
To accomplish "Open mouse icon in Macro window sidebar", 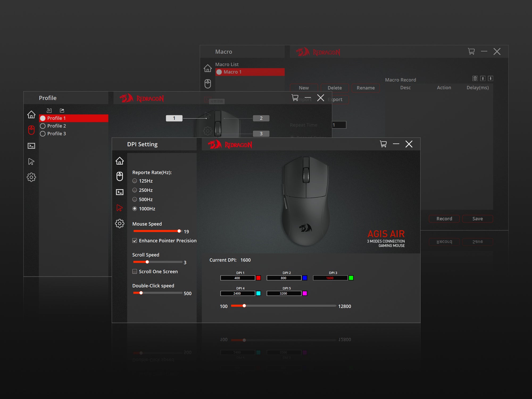I will click(x=208, y=84).
